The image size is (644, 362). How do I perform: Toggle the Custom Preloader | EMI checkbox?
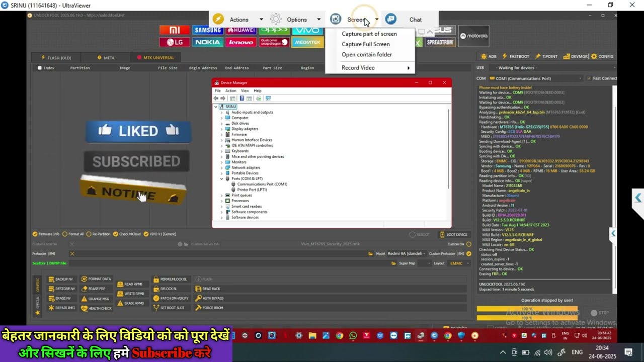coord(469,254)
